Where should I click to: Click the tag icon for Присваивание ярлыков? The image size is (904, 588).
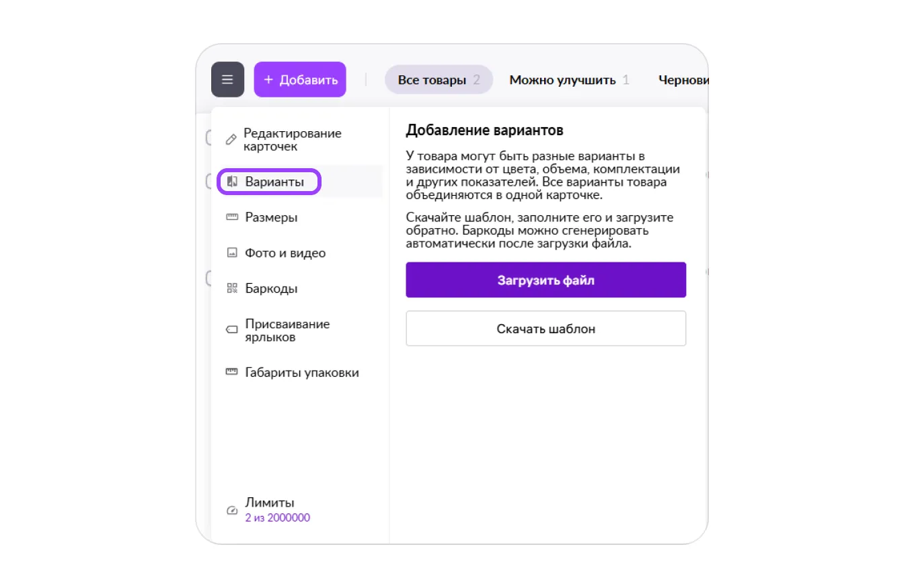coord(232,330)
